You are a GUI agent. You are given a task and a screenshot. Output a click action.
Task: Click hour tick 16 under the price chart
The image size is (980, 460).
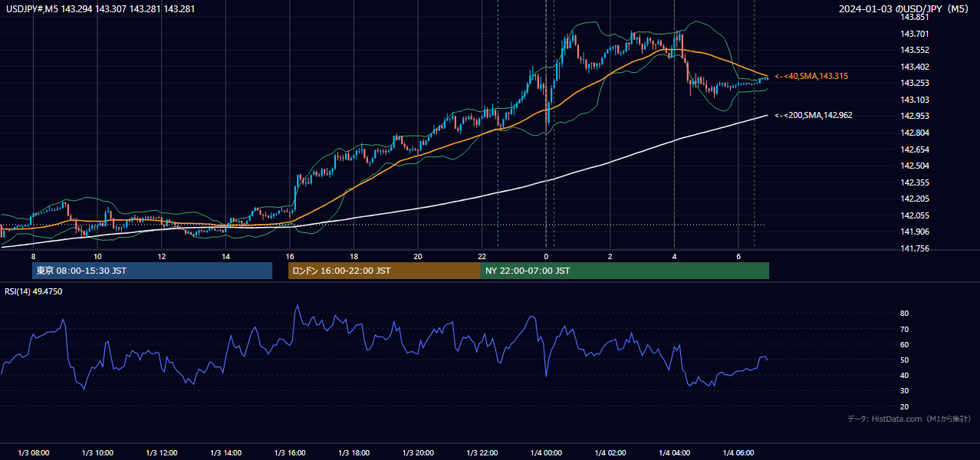(x=290, y=256)
